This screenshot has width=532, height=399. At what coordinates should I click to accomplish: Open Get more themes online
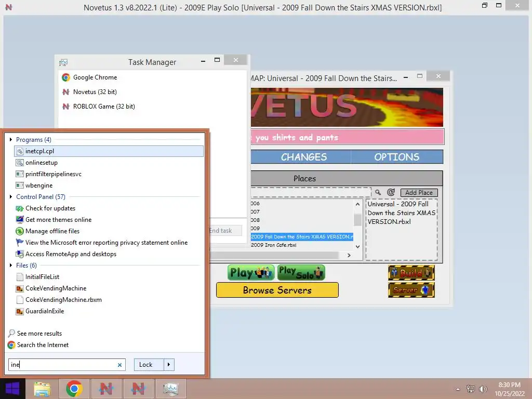(58, 220)
